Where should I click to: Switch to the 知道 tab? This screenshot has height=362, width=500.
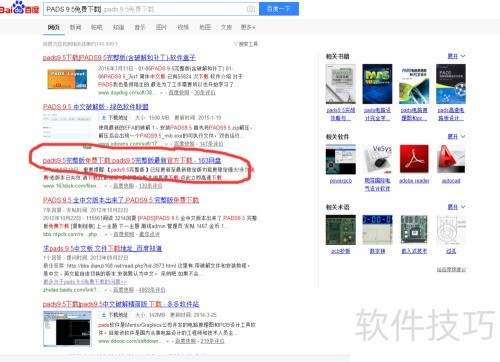[118, 27]
